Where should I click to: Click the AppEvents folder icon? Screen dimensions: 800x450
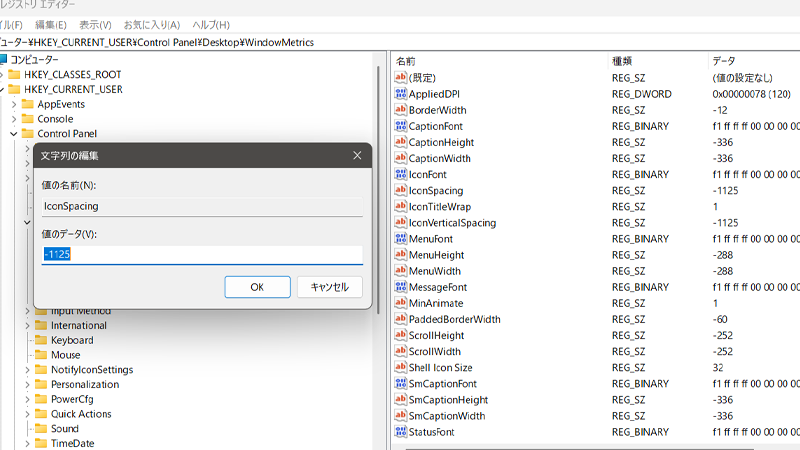coord(28,104)
